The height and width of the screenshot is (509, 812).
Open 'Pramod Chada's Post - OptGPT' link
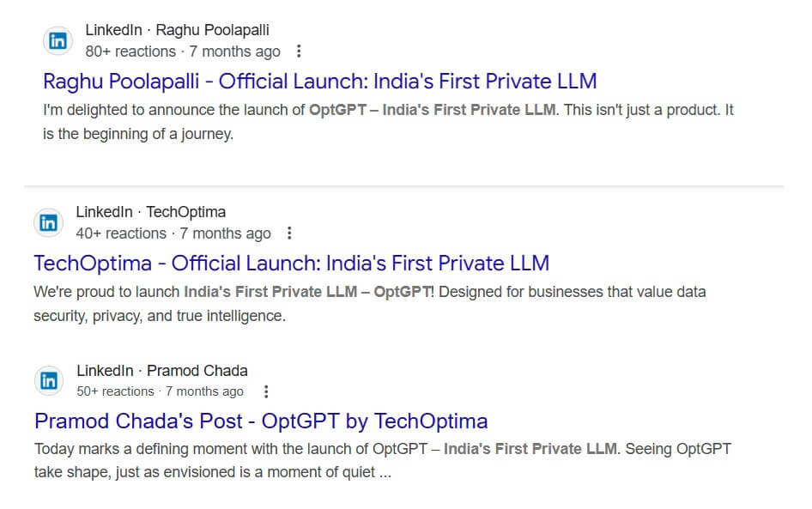click(x=261, y=421)
